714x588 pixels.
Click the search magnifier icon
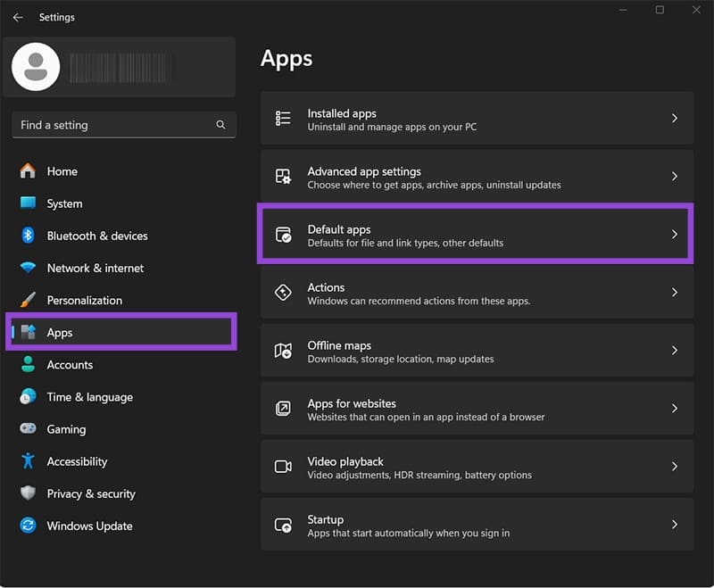[220, 125]
